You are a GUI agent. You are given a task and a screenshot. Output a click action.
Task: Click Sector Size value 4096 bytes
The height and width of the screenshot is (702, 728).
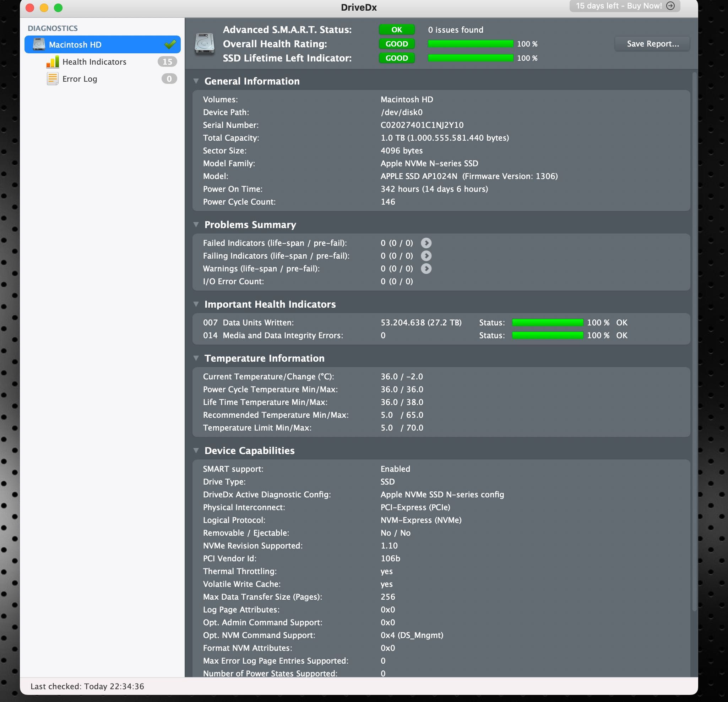(x=402, y=151)
